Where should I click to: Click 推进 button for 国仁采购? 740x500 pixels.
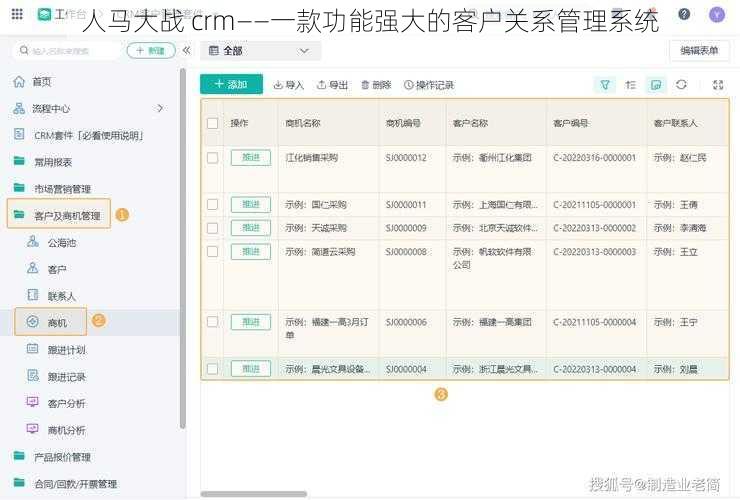[x=251, y=204]
